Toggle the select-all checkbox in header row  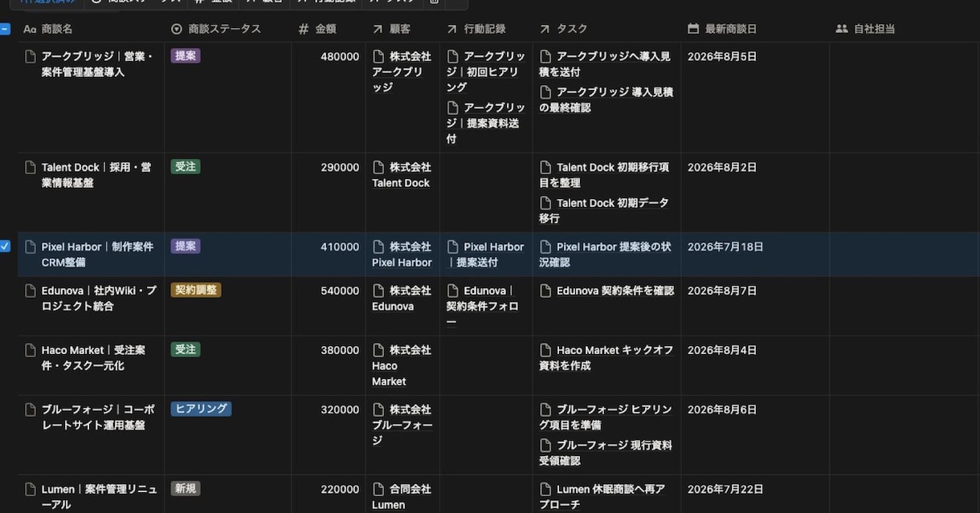(5, 29)
